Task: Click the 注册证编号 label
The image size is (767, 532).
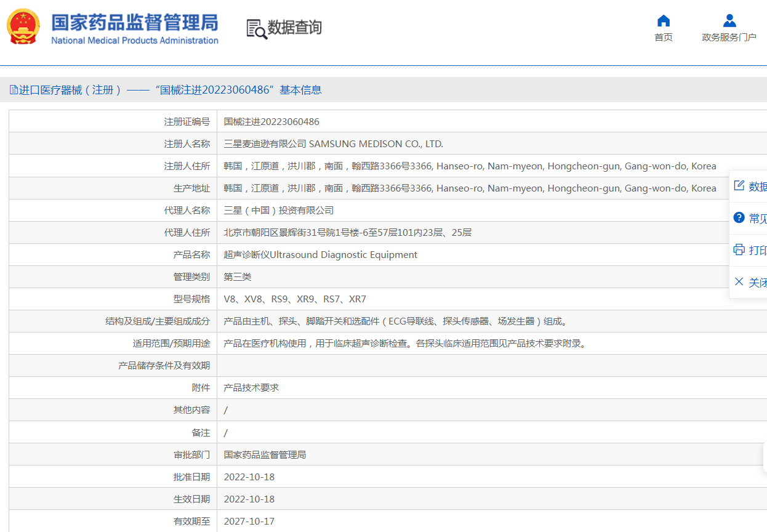Action: [x=187, y=122]
